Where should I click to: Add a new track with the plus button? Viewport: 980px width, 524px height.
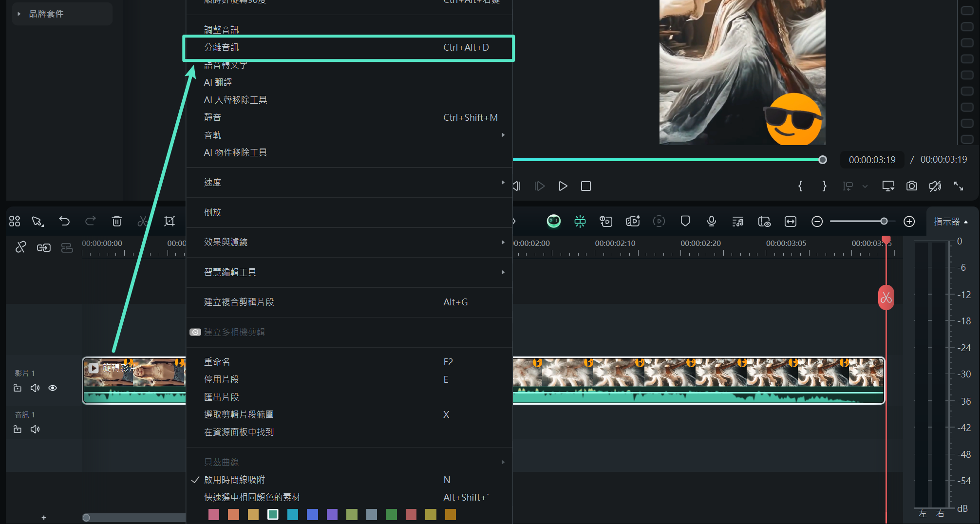coord(44,518)
